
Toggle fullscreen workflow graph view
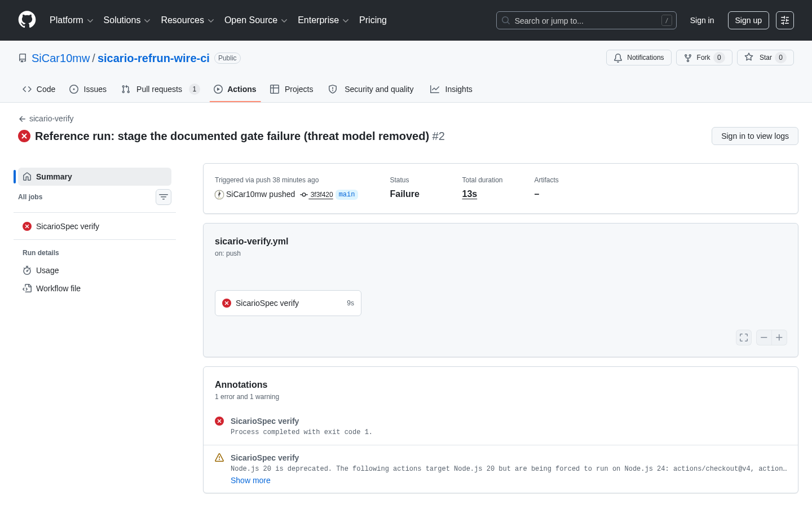(744, 338)
